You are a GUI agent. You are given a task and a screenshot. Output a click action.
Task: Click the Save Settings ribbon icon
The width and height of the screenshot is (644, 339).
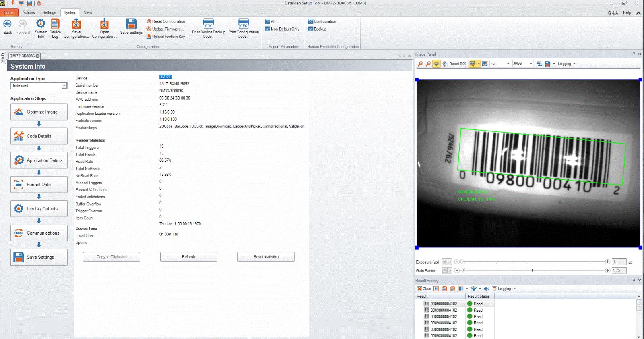point(131,26)
